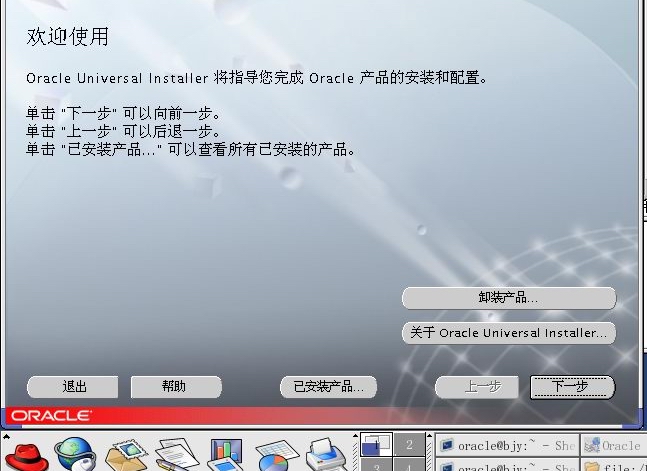Switch to workspace 2 in the pager
The height and width of the screenshot is (471, 647).
tap(409, 444)
